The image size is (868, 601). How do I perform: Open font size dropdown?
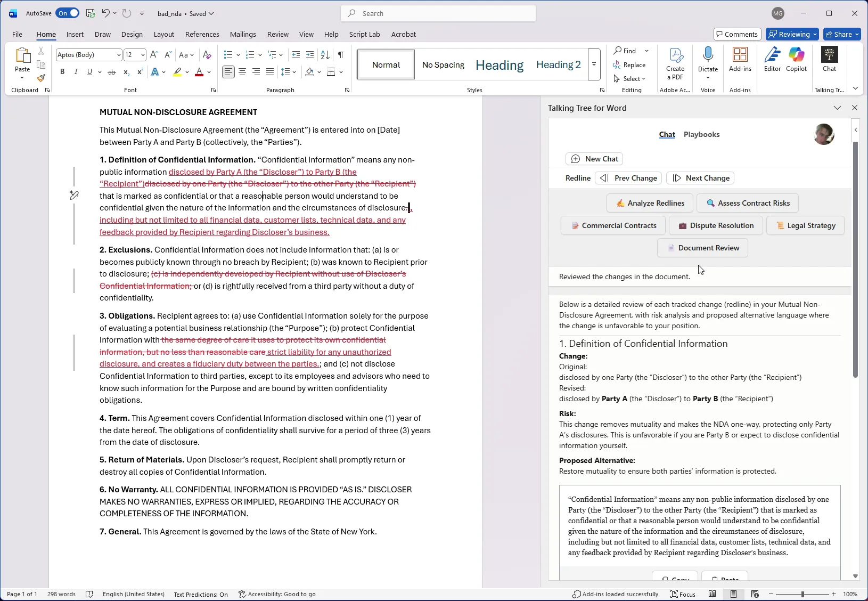pos(143,55)
